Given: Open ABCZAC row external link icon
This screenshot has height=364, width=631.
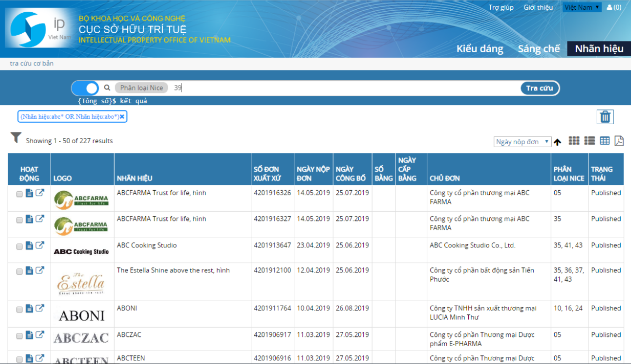Looking at the screenshot, I should point(39,335).
